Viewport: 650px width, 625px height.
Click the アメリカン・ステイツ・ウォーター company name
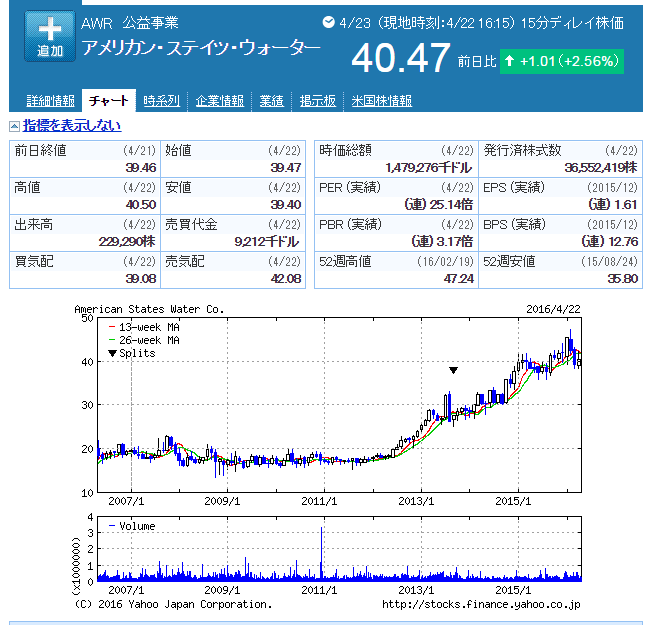click(201, 48)
